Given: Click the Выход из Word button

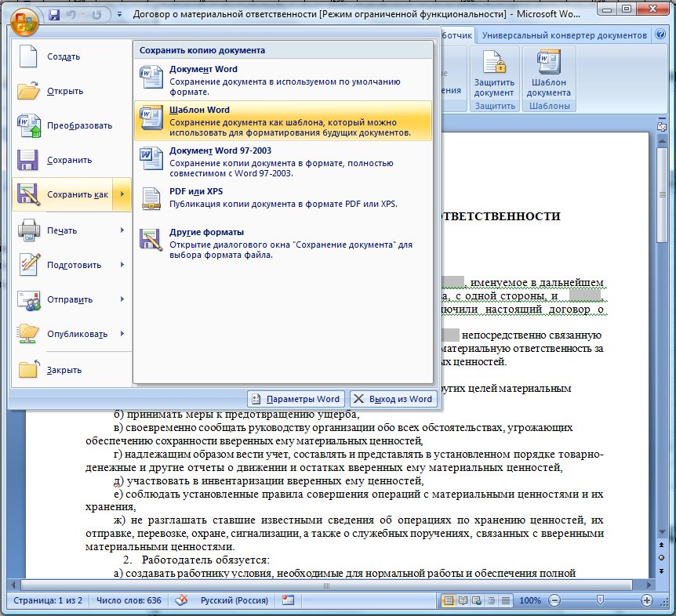Looking at the screenshot, I should coord(394,399).
